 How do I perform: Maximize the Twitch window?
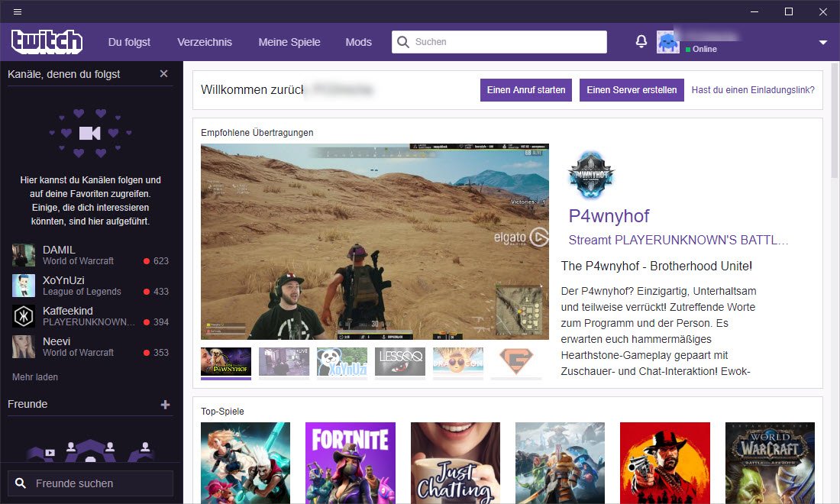(789, 11)
